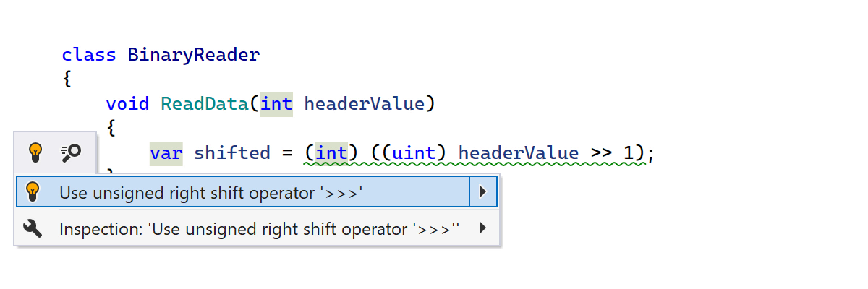Click the void keyword before ReadData
The image size is (868, 289).
pyautogui.click(x=127, y=103)
